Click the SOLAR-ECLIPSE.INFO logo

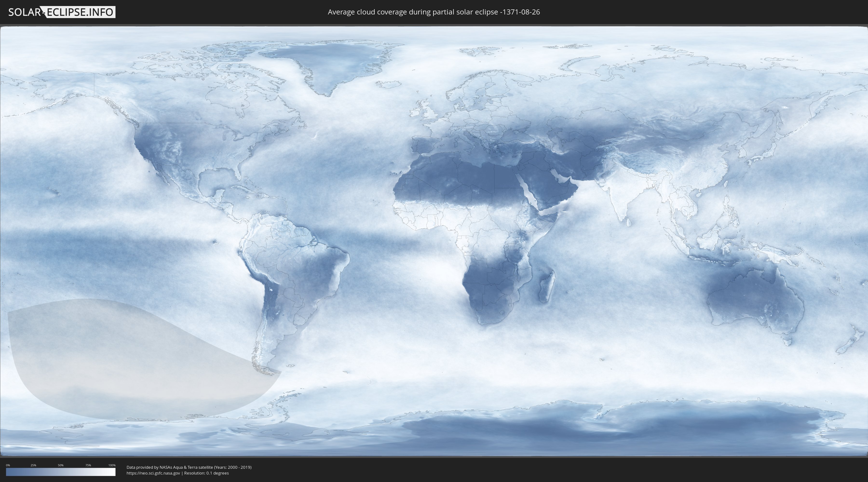pyautogui.click(x=62, y=12)
